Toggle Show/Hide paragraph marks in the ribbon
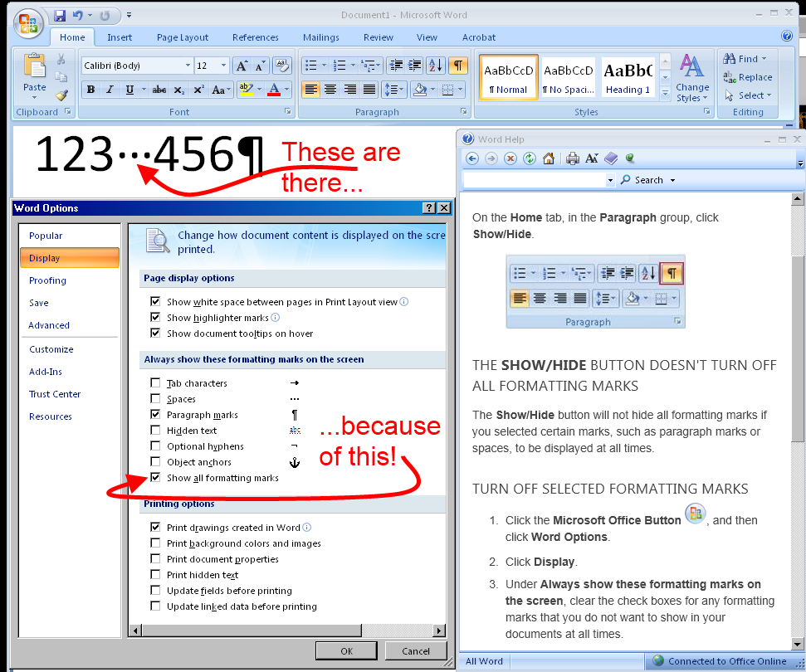Viewport: 806px width, 672px height. click(x=457, y=66)
